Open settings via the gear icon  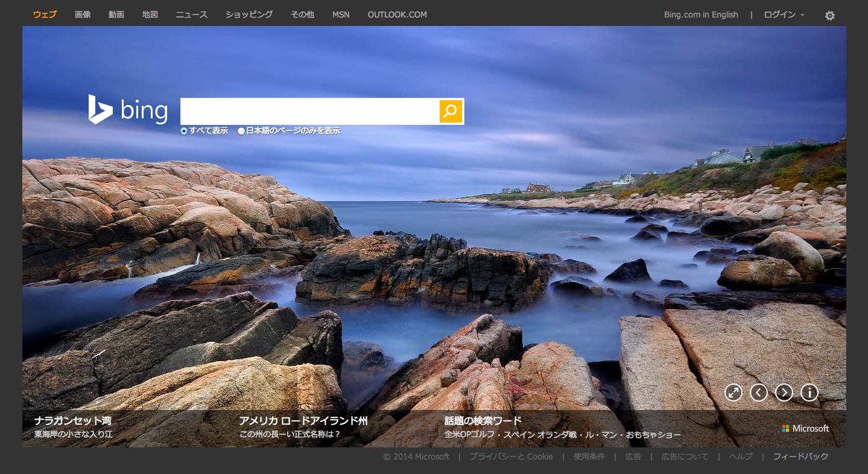pos(830,16)
